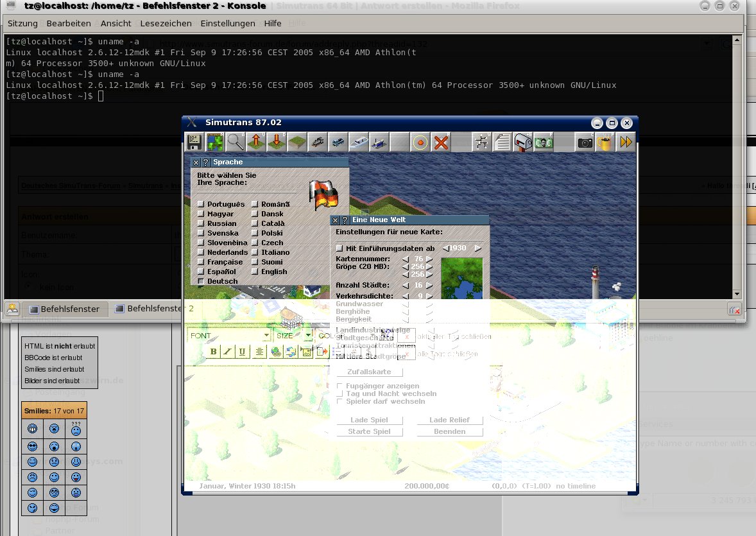Viewport: 756px width, 536px height.
Task: Open the minimap icon in Simutrans toolbar
Action: tap(214, 143)
